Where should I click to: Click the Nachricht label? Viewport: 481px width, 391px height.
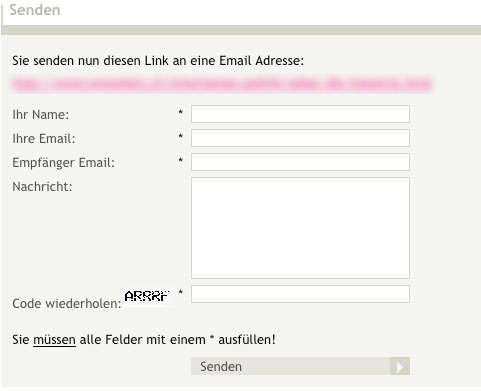[42, 187]
